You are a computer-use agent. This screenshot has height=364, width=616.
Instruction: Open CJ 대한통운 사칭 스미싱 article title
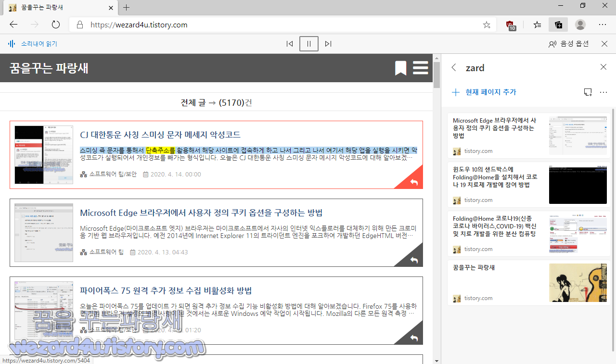[160, 135]
